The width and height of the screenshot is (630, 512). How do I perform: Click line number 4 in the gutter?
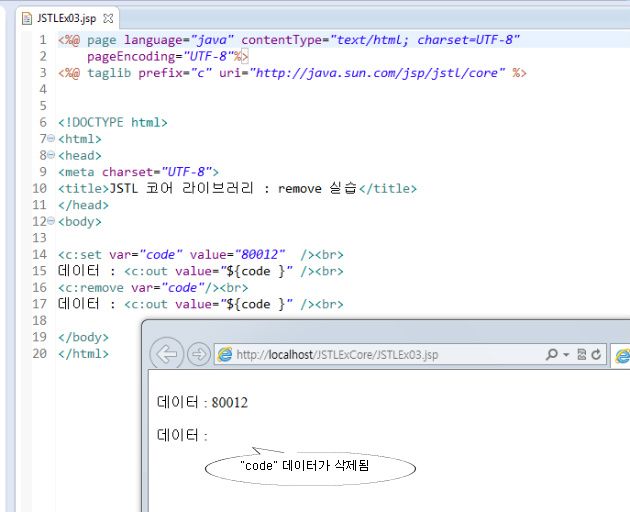43,89
